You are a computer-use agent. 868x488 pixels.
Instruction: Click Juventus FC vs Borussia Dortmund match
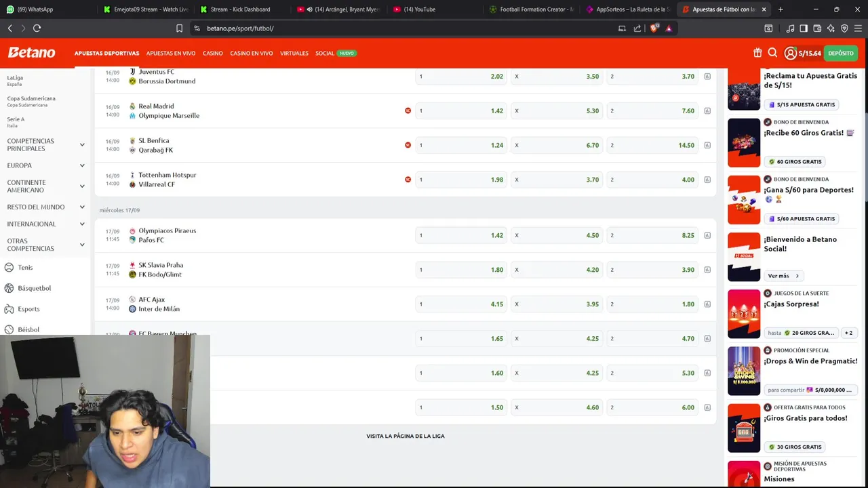[x=167, y=77]
